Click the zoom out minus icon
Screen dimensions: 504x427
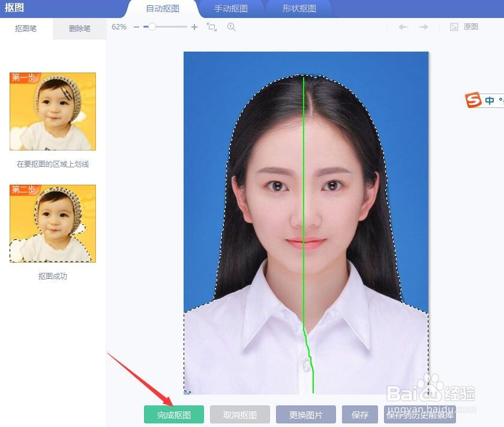point(137,27)
